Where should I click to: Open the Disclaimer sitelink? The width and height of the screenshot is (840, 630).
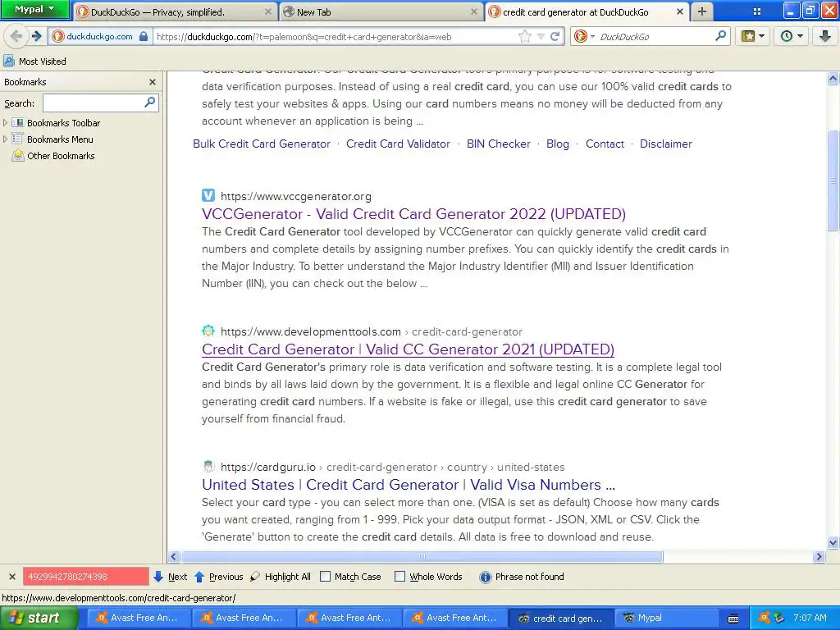point(666,144)
